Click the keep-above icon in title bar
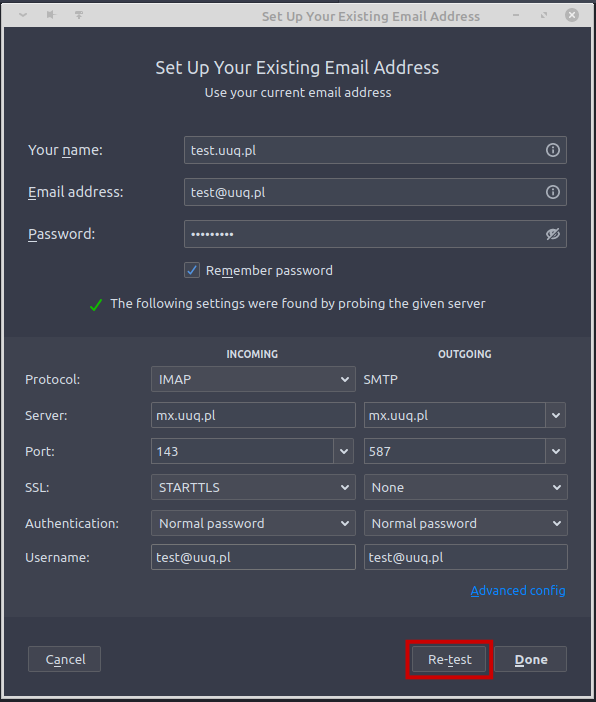The width and height of the screenshot is (596, 702). (x=79, y=15)
